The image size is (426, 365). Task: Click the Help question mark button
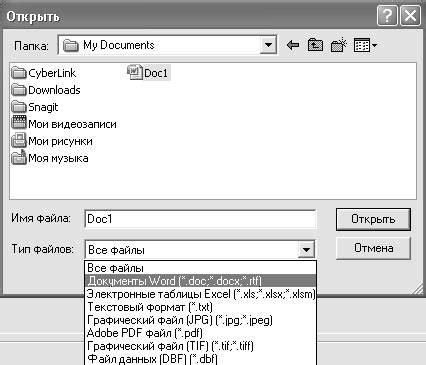(387, 15)
